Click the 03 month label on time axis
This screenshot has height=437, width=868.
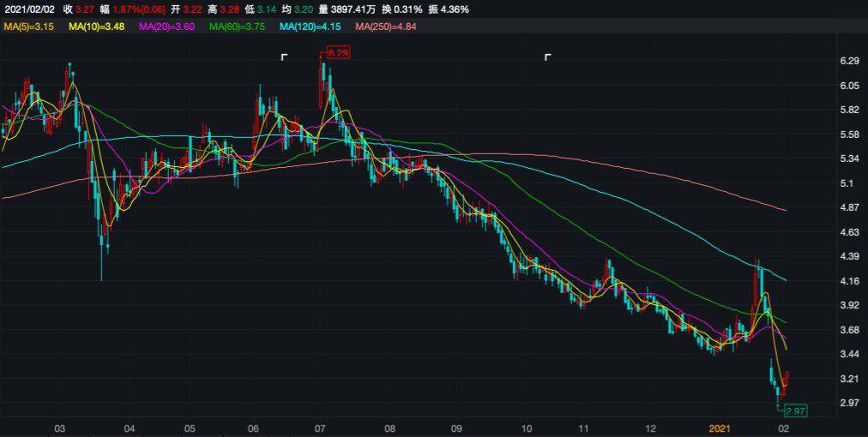click(x=59, y=427)
